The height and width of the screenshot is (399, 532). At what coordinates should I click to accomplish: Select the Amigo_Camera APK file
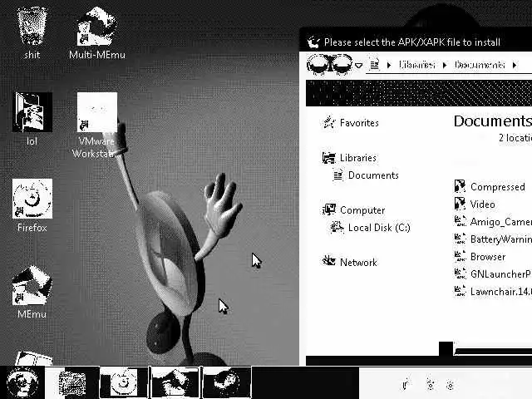[x=500, y=222]
